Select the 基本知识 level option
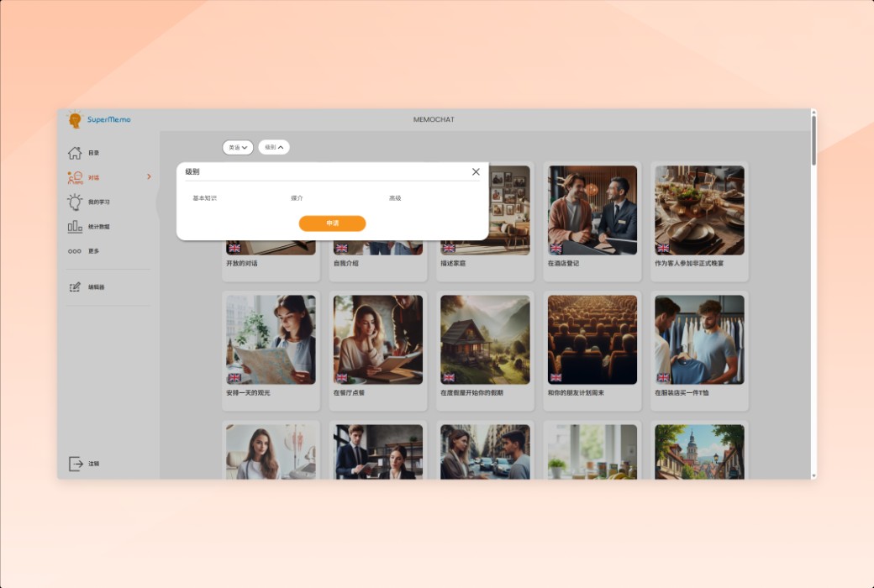874x588 pixels. 205,198
